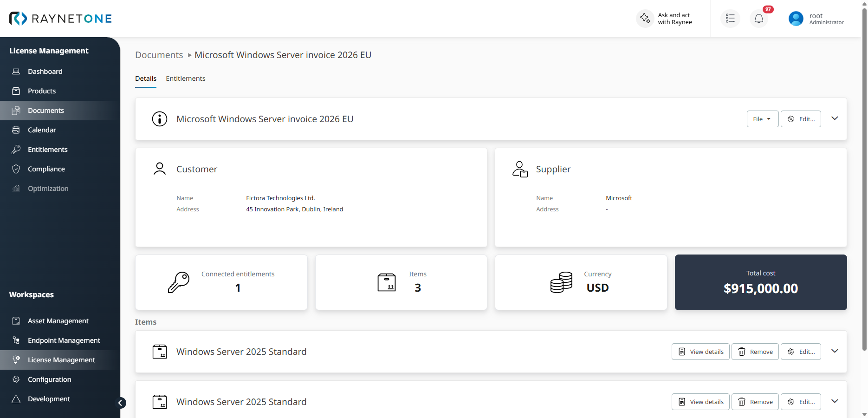Image resolution: width=868 pixels, height=418 pixels.
Task: Expand the second Windows Server 2025 Standard item
Action: coord(835,401)
